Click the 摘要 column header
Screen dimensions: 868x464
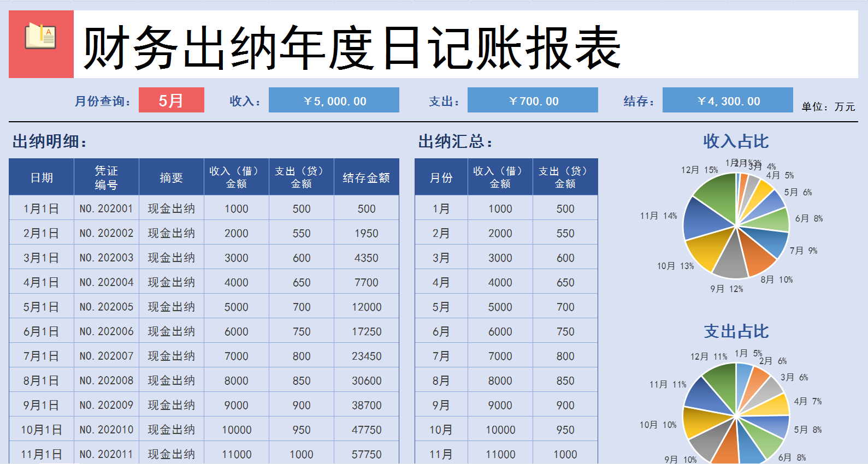point(172,177)
